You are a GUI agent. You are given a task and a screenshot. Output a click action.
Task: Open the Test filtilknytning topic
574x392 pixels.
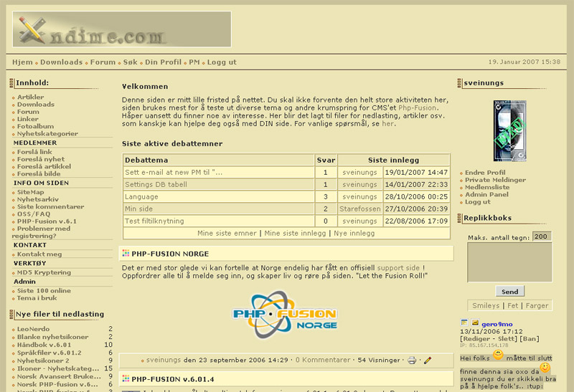click(154, 221)
